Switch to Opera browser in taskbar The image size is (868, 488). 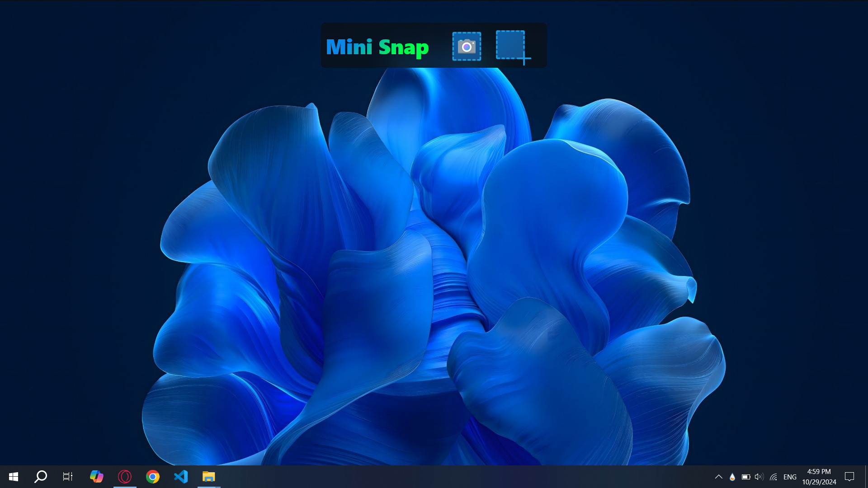[x=125, y=477]
